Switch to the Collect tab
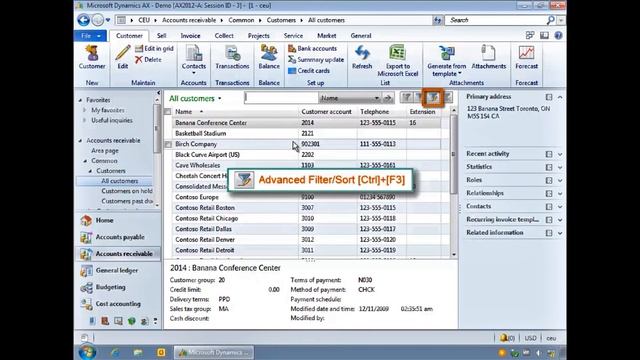The width and height of the screenshot is (640, 360). click(x=224, y=36)
